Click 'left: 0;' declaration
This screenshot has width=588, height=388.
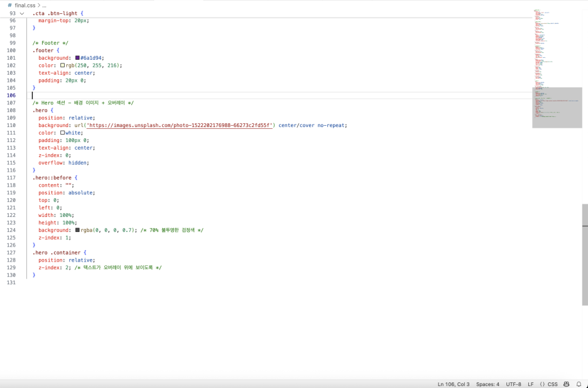(50, 208)
